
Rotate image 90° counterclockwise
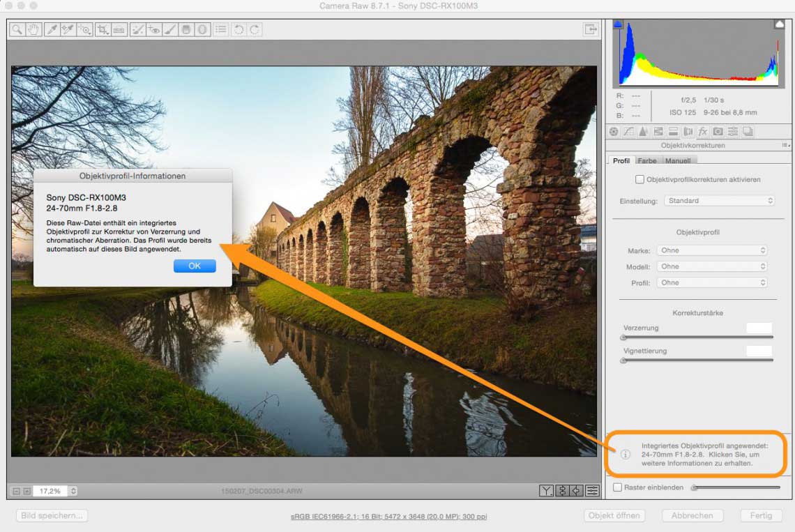coord(238,29)
